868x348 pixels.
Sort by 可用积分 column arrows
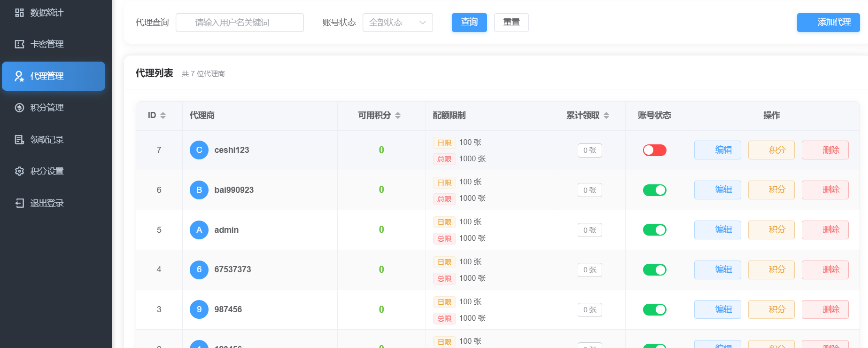tap(398, 115)
